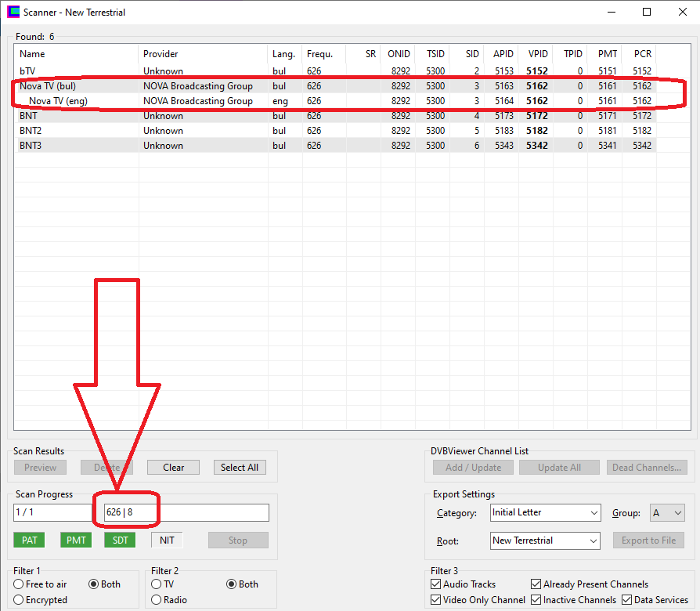Click the Export to File button

point(648,540)
